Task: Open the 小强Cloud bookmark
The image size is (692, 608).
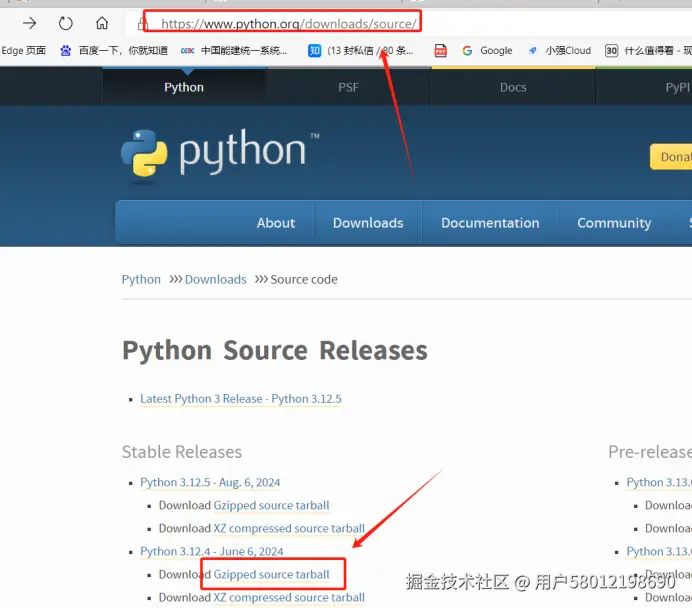Action: click(x=568, y=50)
